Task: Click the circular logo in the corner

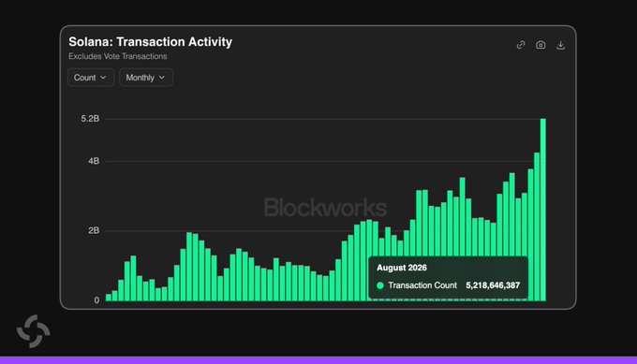Action: pos(34,331)
